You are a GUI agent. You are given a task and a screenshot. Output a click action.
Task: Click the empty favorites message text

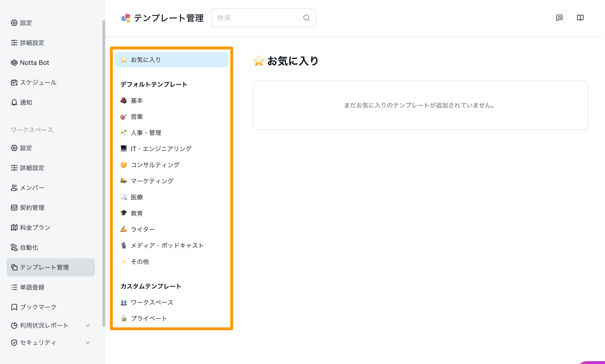click(420, 105)
